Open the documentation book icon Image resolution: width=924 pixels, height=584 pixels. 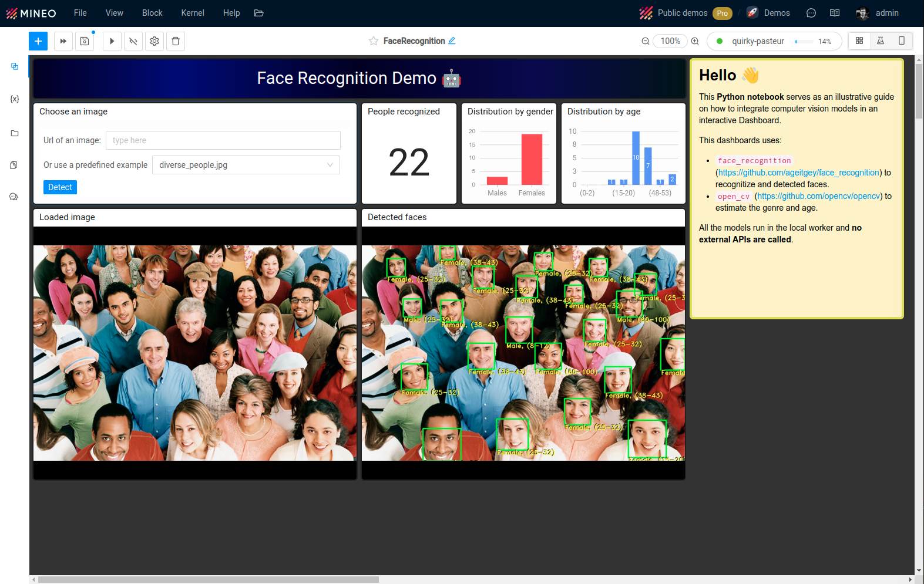click(x=835, y=13)
